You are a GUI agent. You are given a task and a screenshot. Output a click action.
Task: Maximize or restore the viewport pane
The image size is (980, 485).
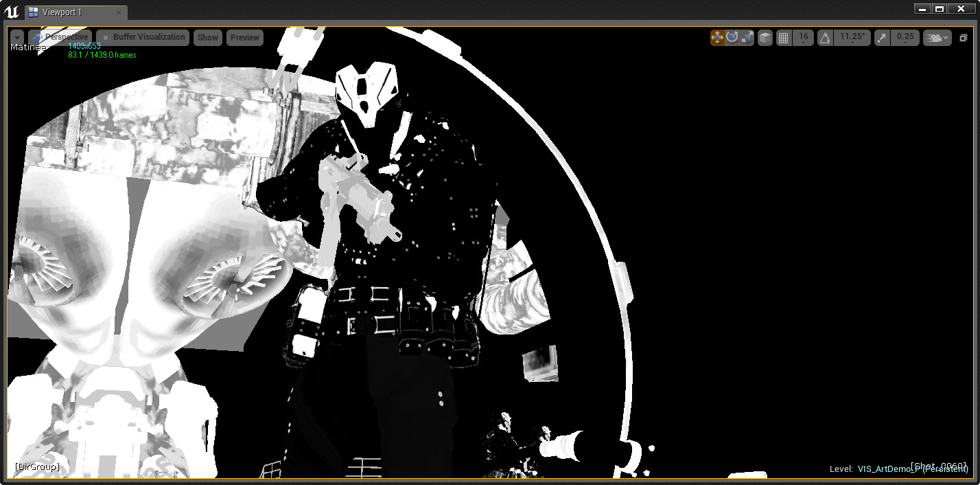coord(963,38)
